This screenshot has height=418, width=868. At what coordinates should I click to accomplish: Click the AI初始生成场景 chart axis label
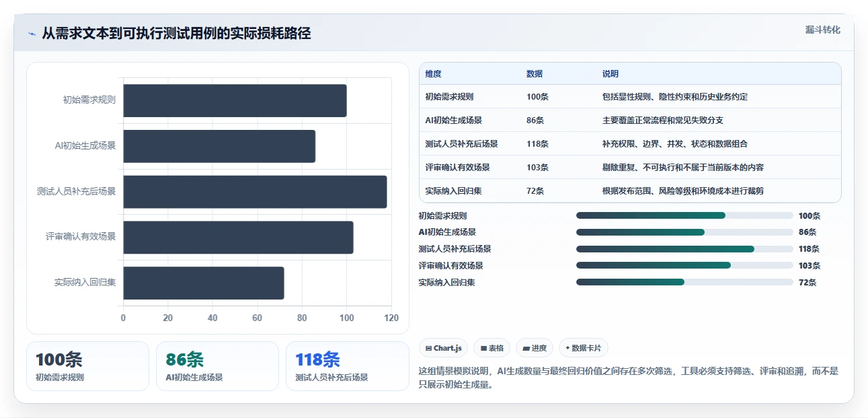click(x=85, y=145)
